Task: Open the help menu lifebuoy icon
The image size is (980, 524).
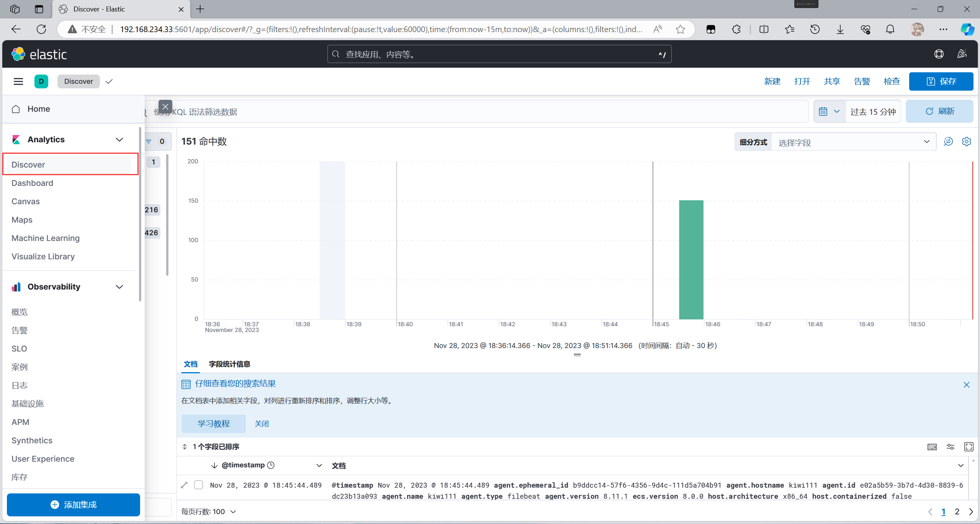Action: point(939,54)
